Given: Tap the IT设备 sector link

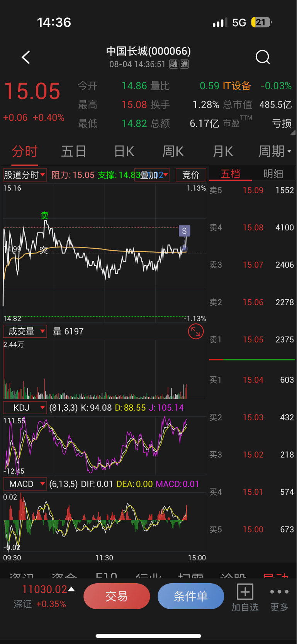Looking at the screenshot, I should [237, 86].
